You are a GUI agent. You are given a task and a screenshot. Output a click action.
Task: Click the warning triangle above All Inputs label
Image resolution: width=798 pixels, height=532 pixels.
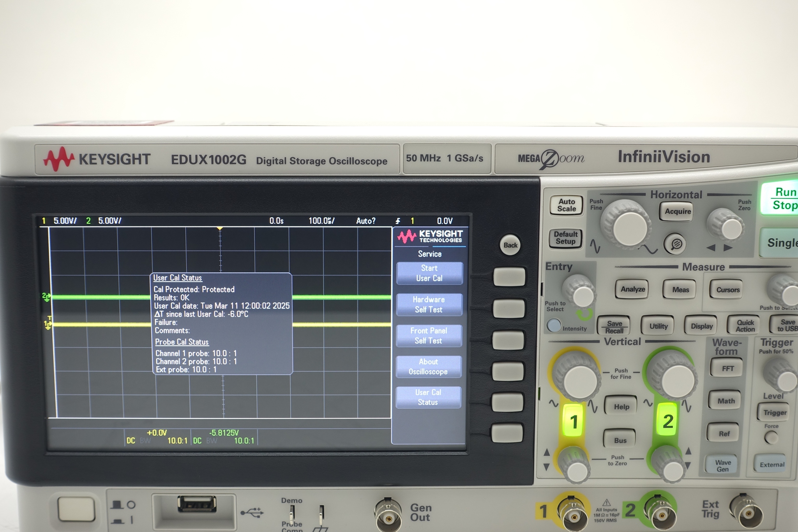click(x=607, y=503)
